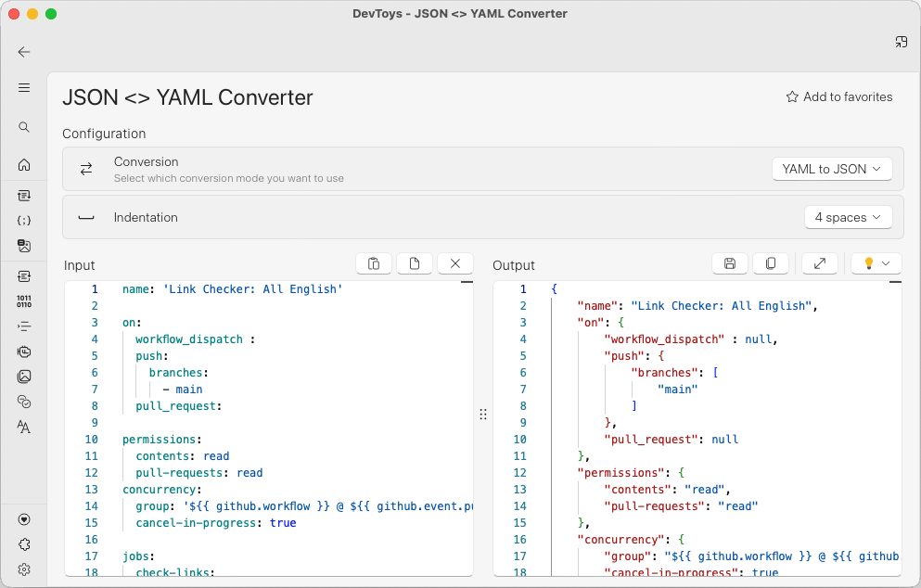Click Add to favorites
The width and height of the screenshot is (921, 588).
pos(838,96)
